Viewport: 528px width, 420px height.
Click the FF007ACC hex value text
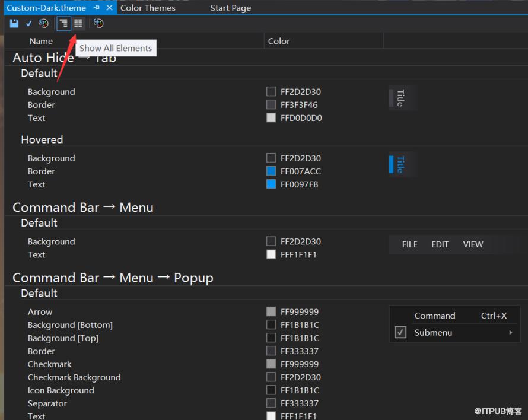pos(300,171)
